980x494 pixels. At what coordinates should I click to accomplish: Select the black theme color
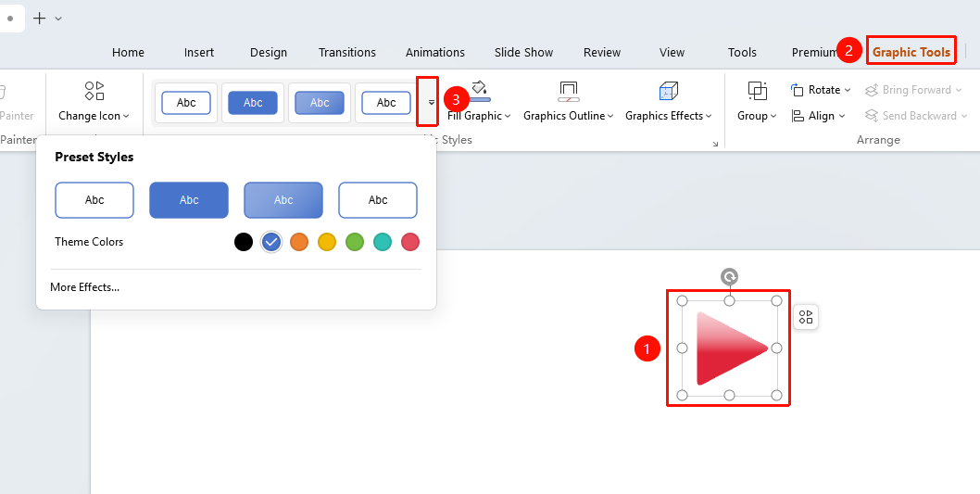click(244, 242)
